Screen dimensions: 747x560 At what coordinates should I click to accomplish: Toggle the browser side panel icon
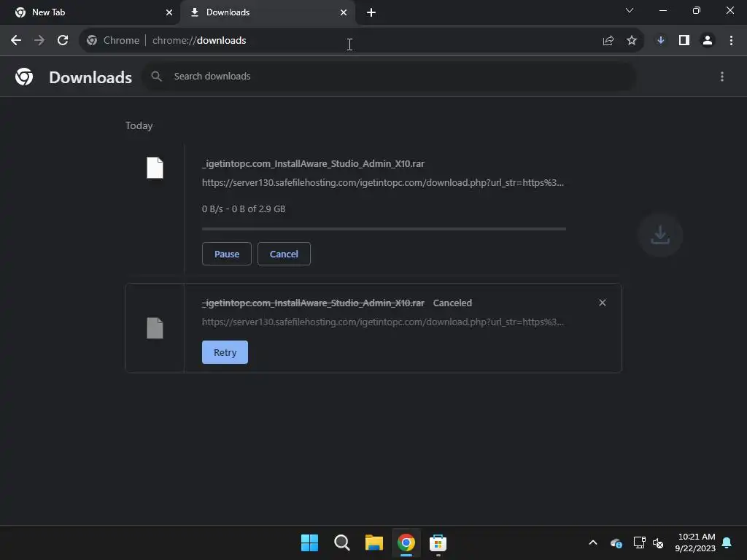click(x=684, y=41)
